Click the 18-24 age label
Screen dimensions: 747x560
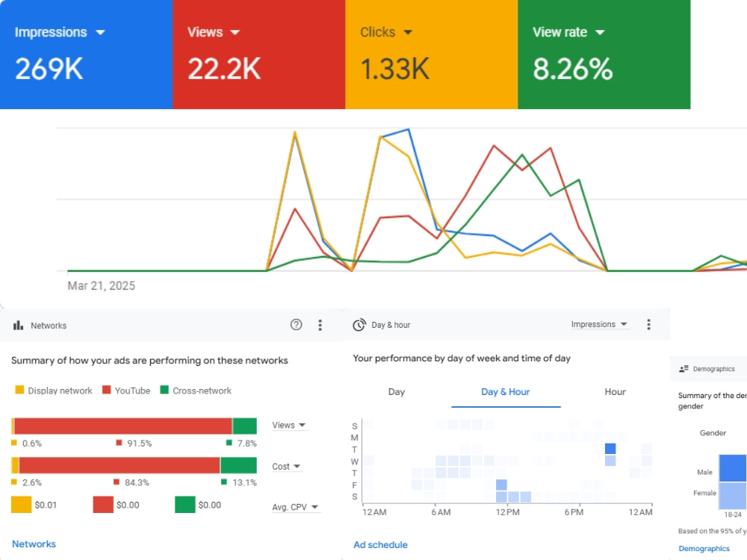click(733, 514)
